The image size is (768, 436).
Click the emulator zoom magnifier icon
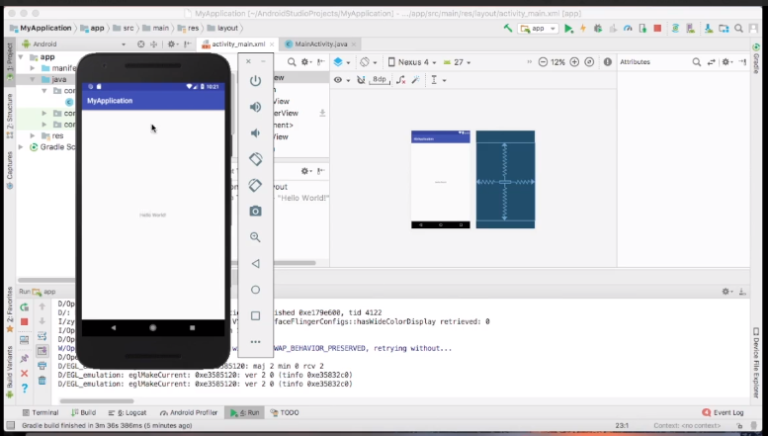coord(255,237)
